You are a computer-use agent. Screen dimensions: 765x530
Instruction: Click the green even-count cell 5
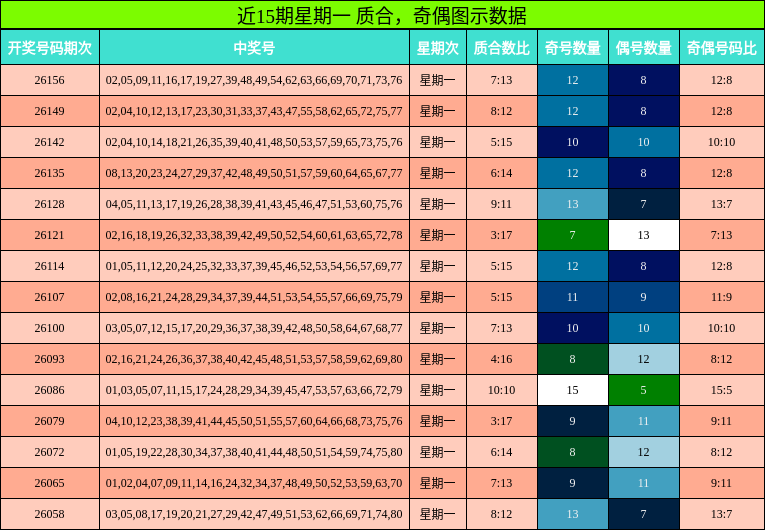coord(644,390)
